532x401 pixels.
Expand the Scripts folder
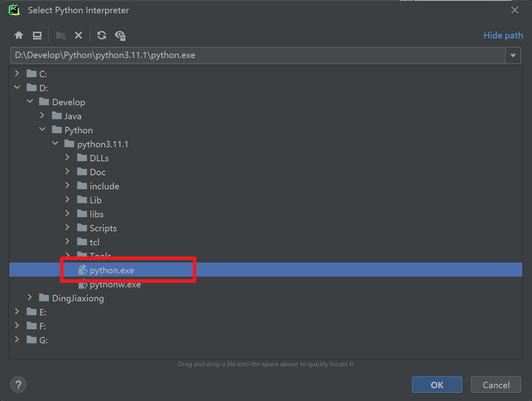(x=67, y=227)
